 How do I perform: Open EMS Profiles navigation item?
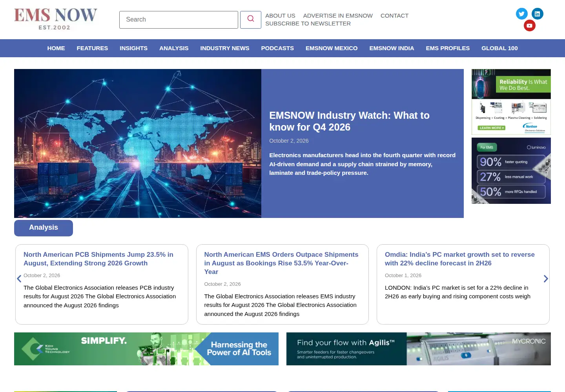coord(448,48)
